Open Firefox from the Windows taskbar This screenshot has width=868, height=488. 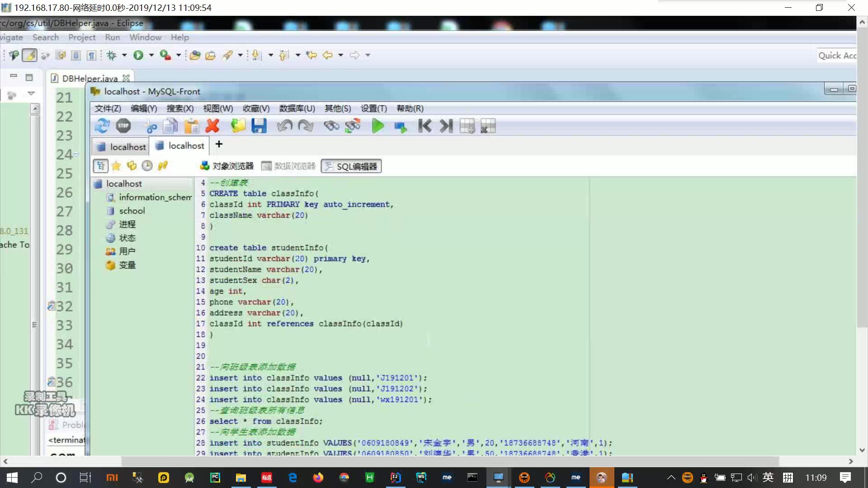318,478
